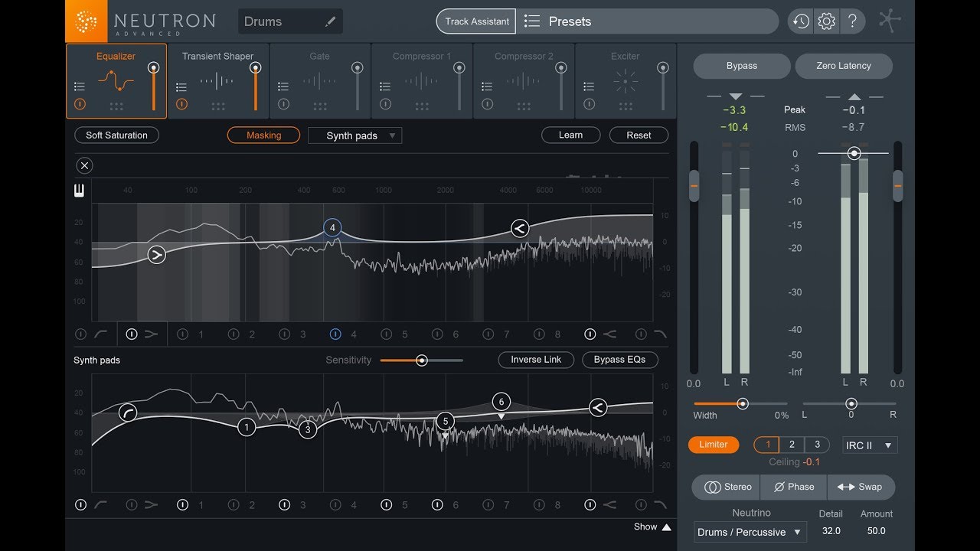Open settings gear icon

(x=826, y=21)
